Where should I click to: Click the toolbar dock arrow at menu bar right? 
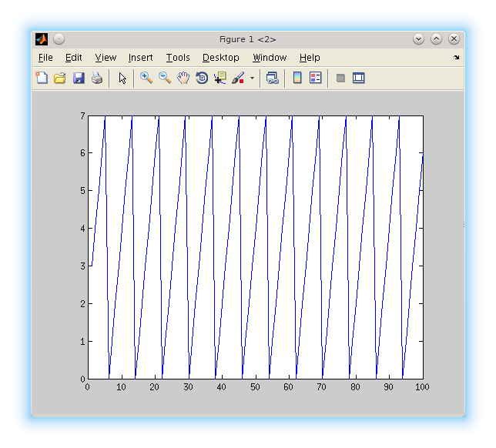[456, 58]
